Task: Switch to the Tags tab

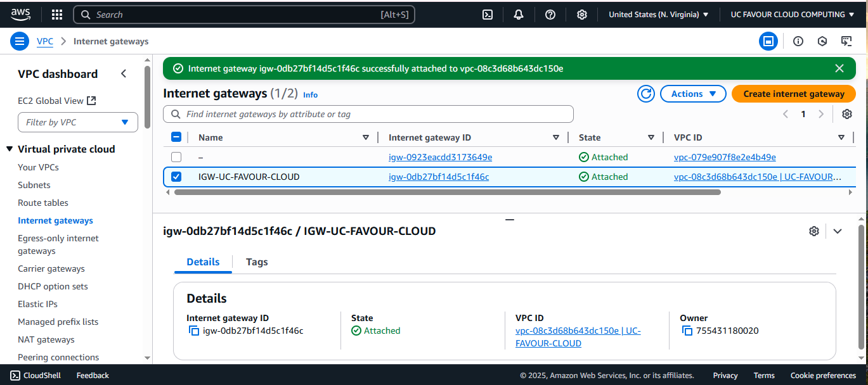Action: point(257,262)
